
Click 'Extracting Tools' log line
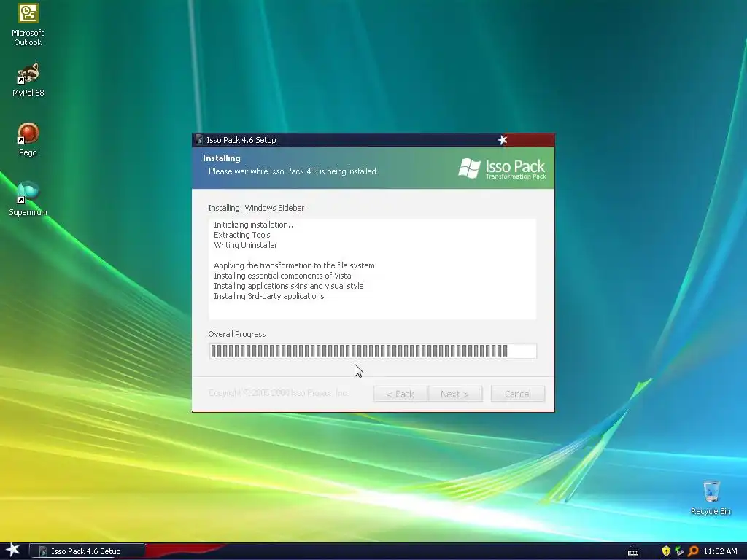pos(242,235)
